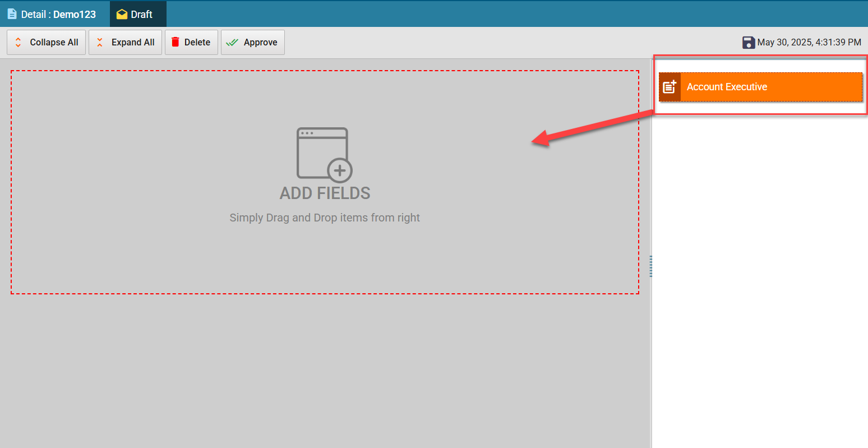Screen dimensions: 868x448
Task: Click the floppy disk save icon
Action: point(749,43)
